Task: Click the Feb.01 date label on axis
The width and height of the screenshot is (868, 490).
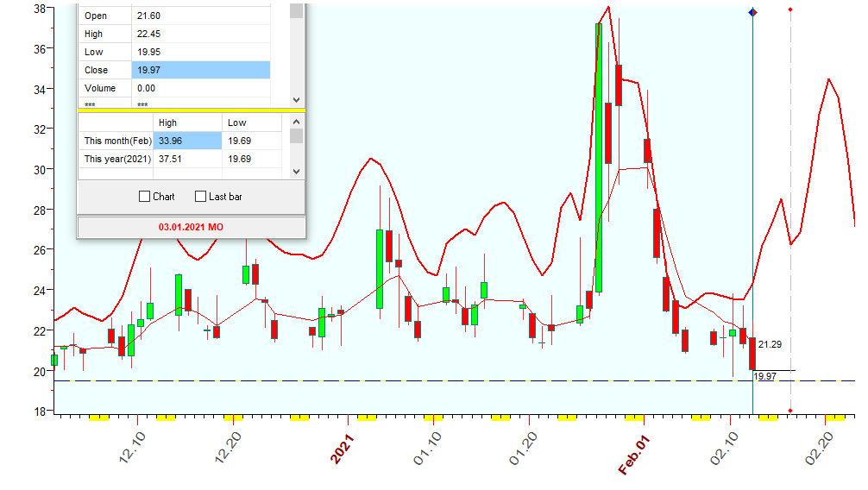Action: tap(634, 455)
